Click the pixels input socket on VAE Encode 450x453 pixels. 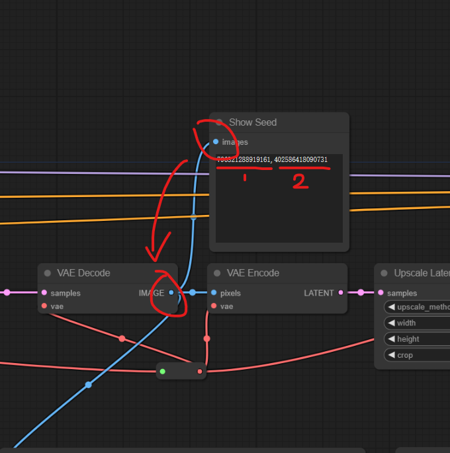point(214,293)
